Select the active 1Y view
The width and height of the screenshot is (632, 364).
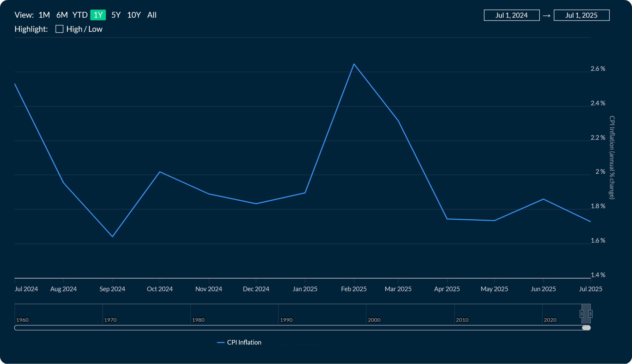pos(98,15)
